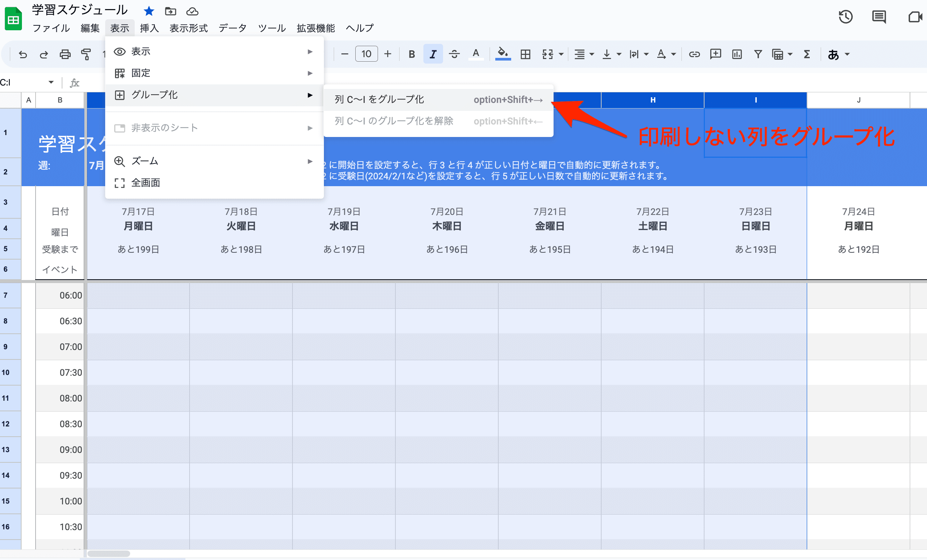
Task: Star the 学習スケジュール document
Action: (149, 11)
